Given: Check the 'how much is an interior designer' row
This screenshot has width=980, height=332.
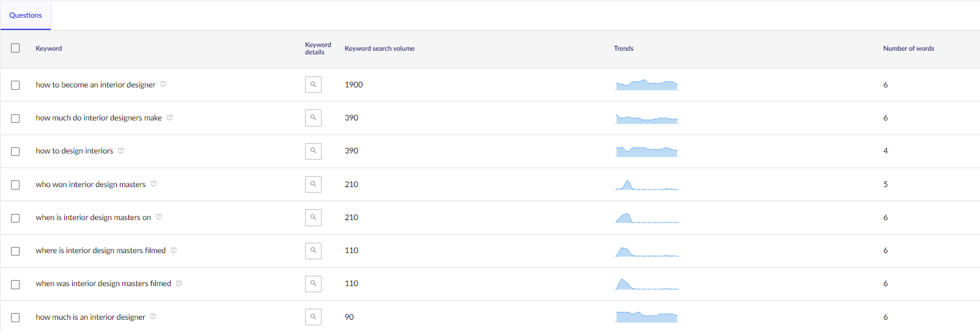Looking at the screenshot, I should [x=15, y=317].
